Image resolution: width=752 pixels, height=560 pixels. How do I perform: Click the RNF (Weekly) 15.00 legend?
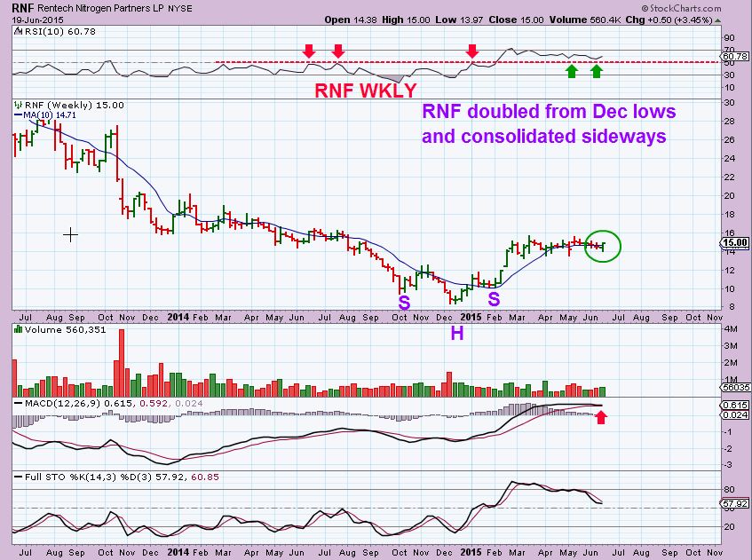click(75, 105)
